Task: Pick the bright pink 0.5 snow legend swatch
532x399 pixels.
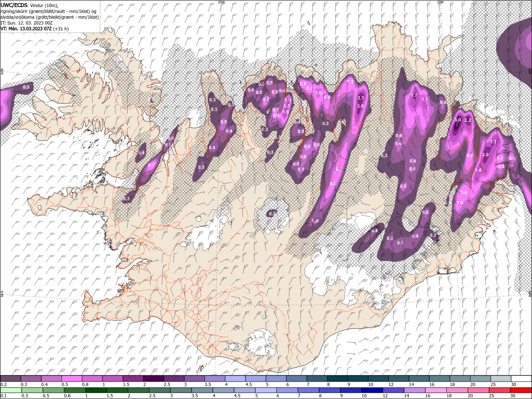Action: pos(71,379)
